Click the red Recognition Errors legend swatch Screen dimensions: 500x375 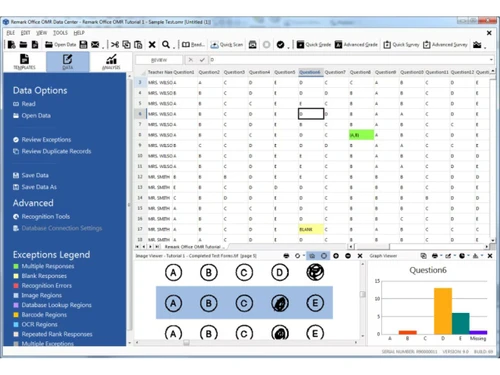click(16, 286)
